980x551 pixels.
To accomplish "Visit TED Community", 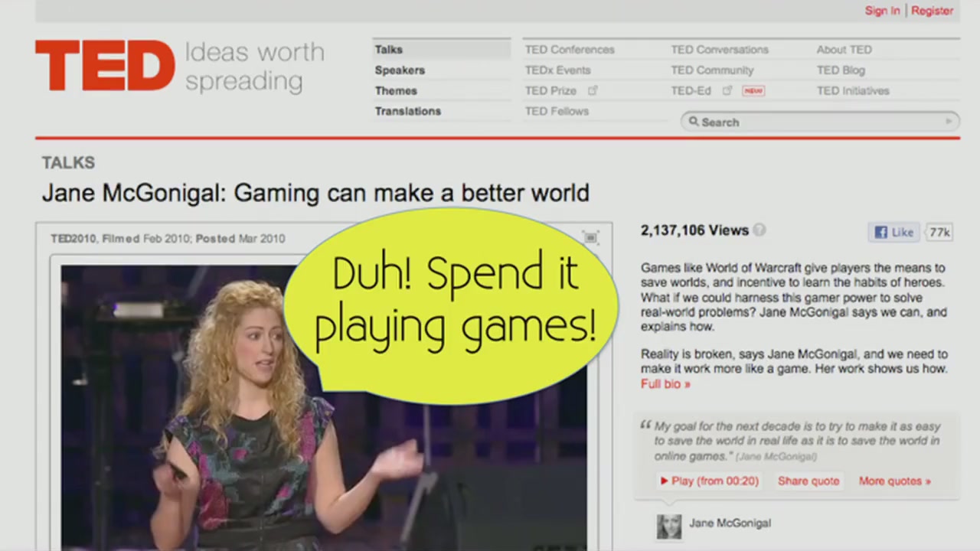I will tap(712, 70).
